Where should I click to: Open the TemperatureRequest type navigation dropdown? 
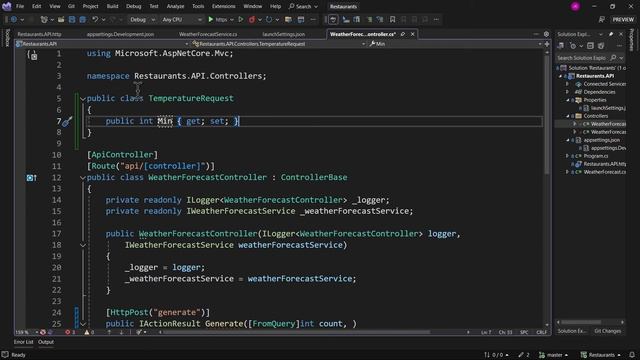point(278,44)
